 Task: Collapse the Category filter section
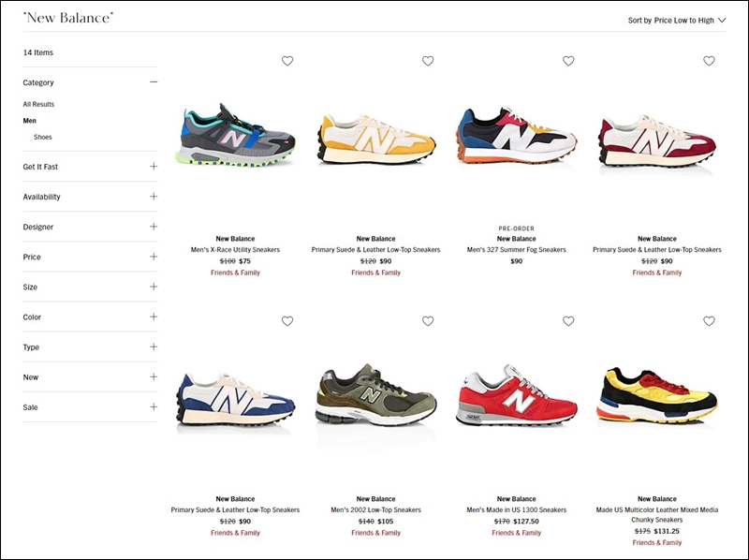154,82
